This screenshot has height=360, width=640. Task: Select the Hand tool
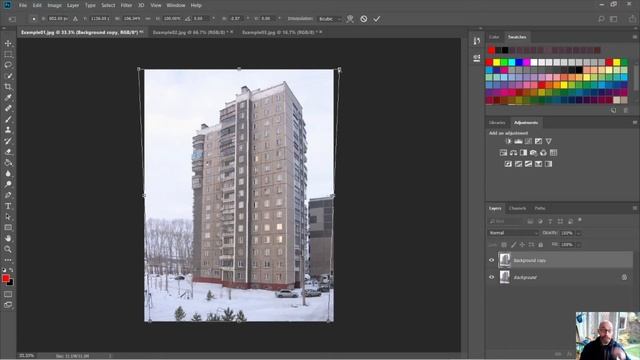click(8, 238)
